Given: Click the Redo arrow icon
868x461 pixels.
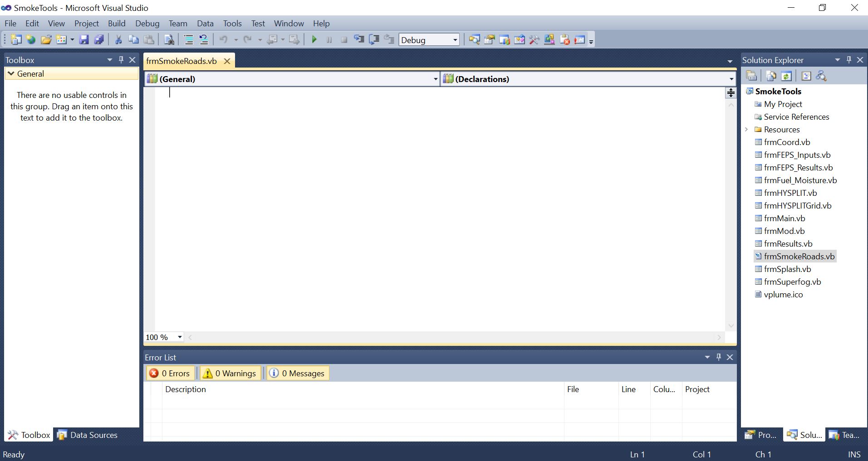Looking at the screenshot, I should point(248,40).
